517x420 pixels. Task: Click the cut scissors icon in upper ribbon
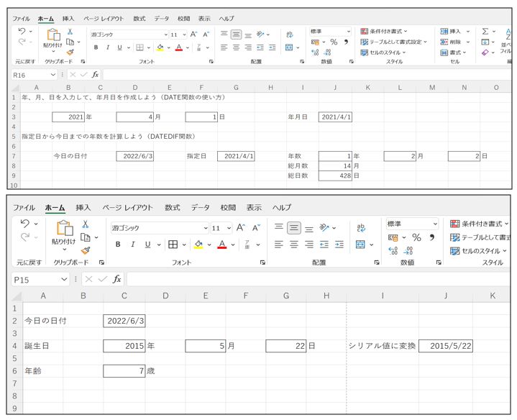(70, 32)
